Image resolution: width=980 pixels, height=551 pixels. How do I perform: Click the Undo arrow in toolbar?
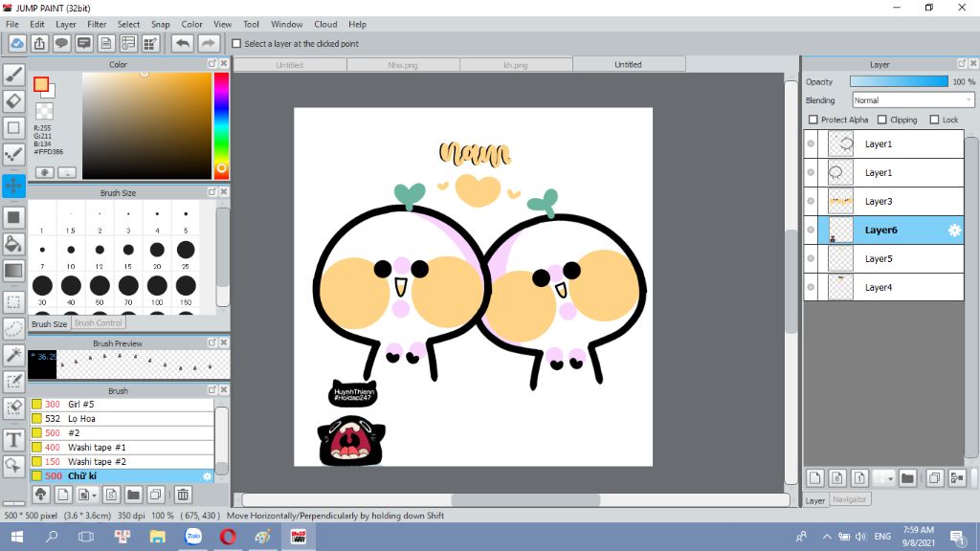coord(182,43)
